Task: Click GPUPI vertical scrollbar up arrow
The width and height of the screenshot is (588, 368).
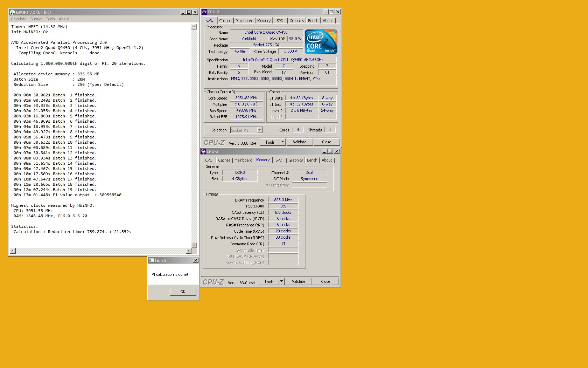Action: point(194,27)
